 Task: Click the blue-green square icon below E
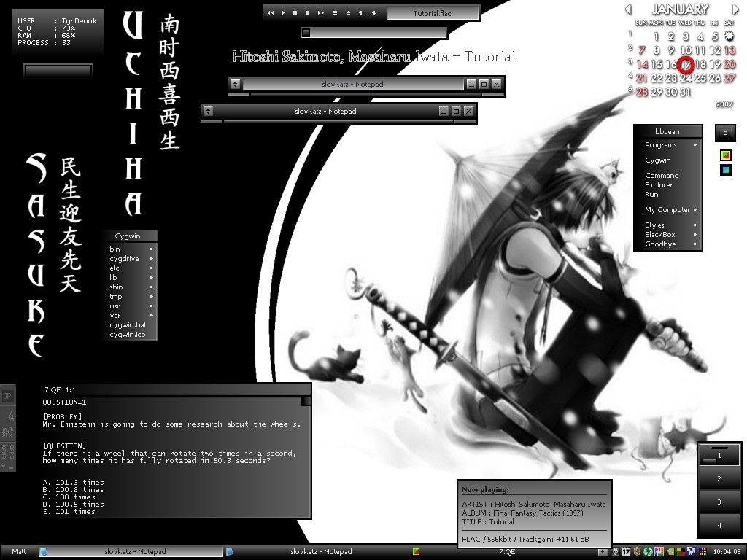tap(726, 170)
